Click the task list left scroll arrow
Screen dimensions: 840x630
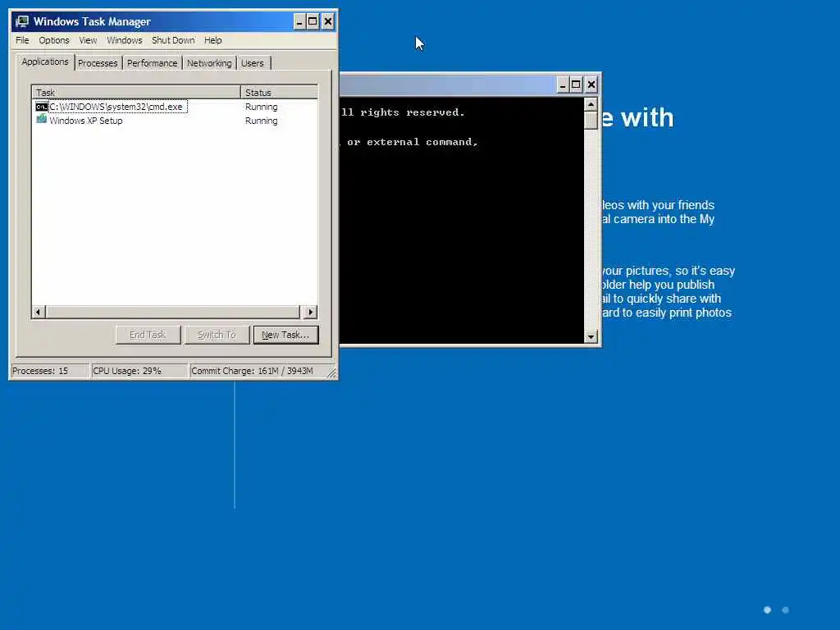pyautogui.click(x=38, y=312)
